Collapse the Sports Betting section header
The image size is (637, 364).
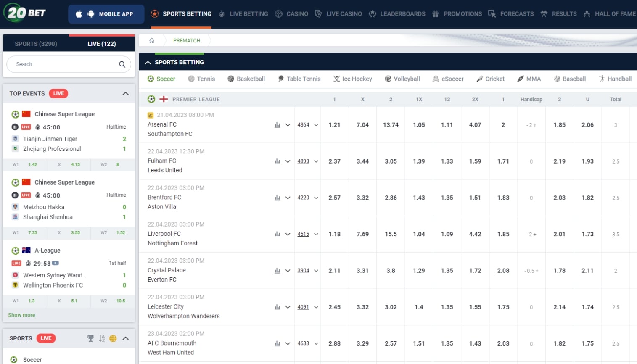148,62
